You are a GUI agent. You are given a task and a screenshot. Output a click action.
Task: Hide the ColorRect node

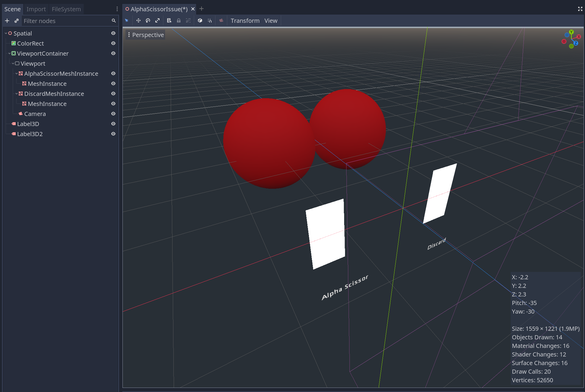click(x=113, y=43)
